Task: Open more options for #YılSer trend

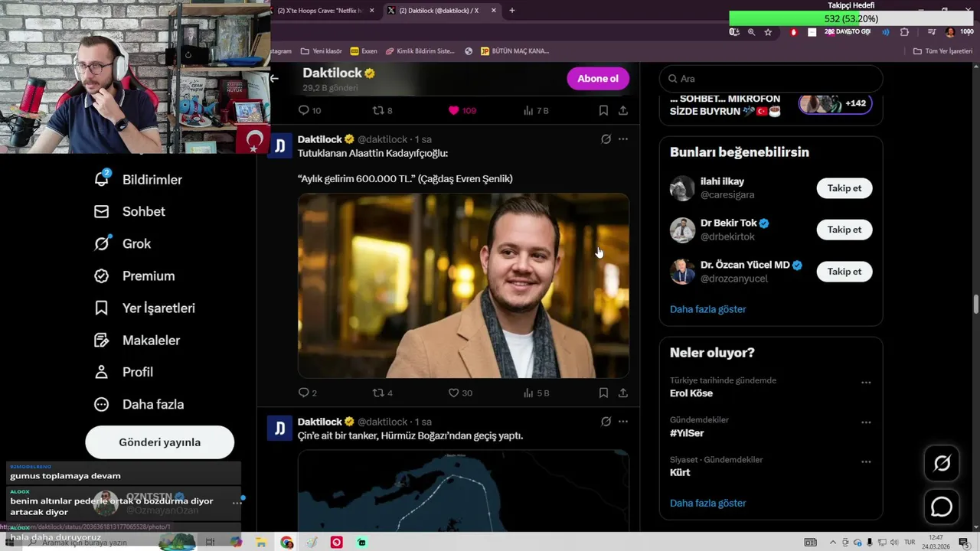Action: [866, 422]
